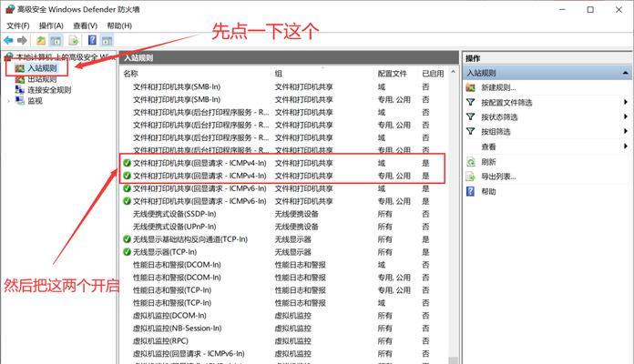Open the 按配置文件筛选 submenu arrow

click(x=626, y=102)
